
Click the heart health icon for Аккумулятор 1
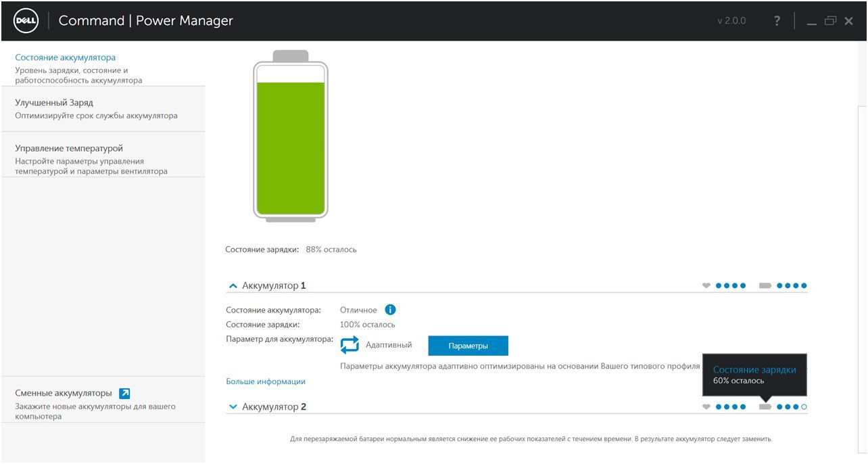pos(706,285)
